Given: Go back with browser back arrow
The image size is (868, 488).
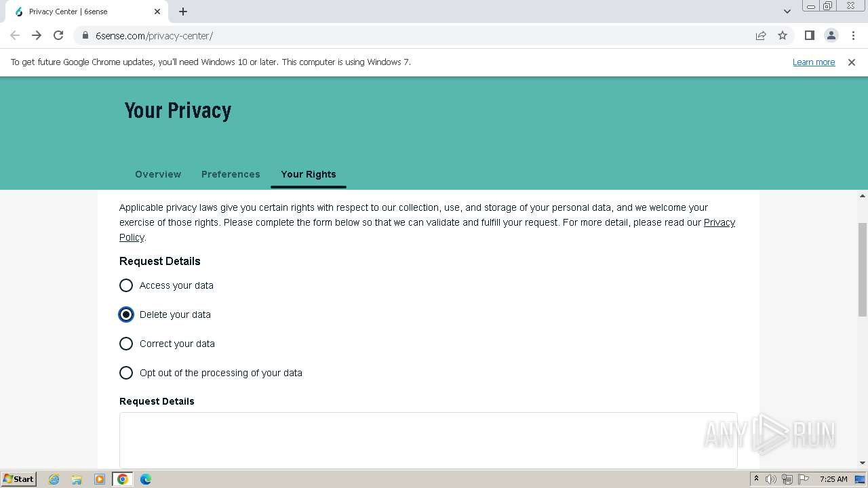Looking at the screenshot, I should (x=15, y=35).
